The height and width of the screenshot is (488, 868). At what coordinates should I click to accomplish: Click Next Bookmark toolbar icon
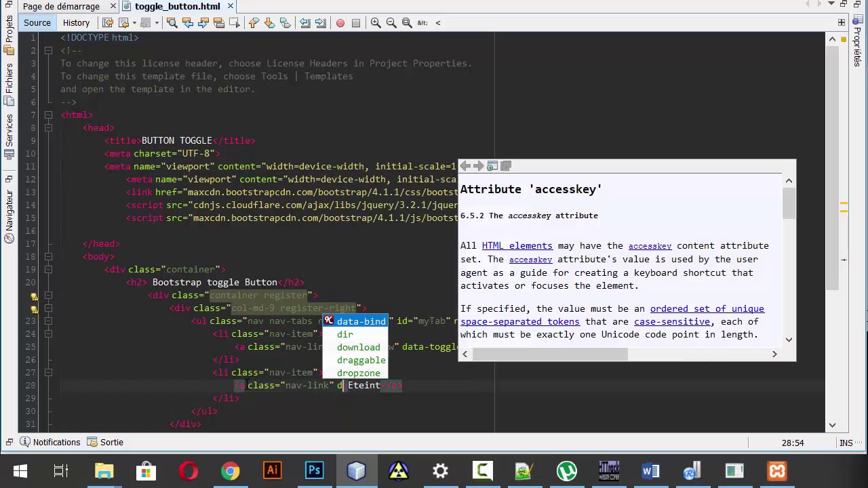coord(269,22)
